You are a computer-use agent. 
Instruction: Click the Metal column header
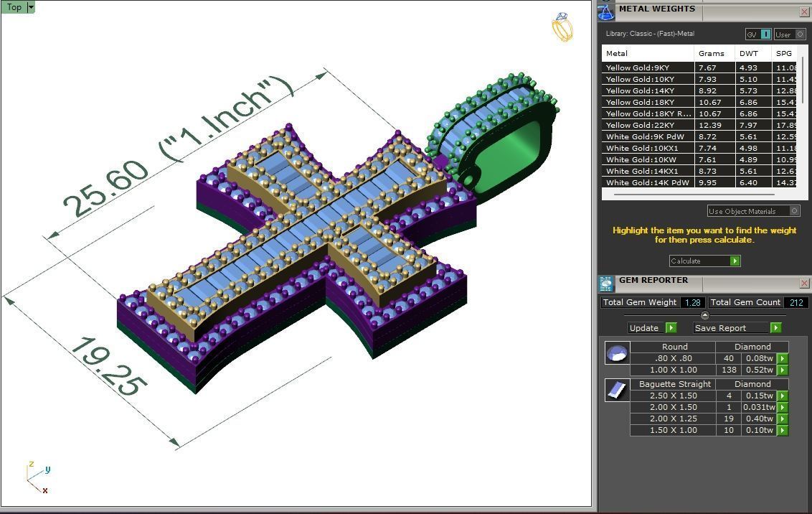[x=648, y=53]
